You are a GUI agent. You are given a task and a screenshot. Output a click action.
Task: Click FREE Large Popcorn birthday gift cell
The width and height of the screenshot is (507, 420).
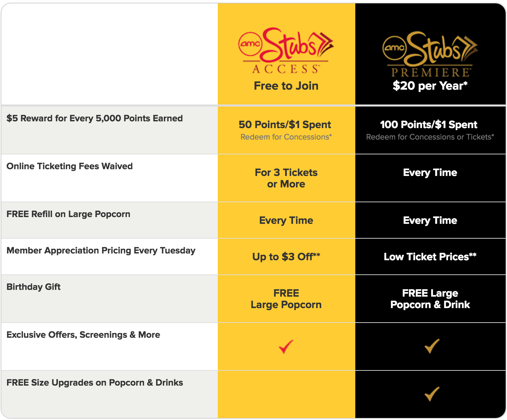(286, 299)
